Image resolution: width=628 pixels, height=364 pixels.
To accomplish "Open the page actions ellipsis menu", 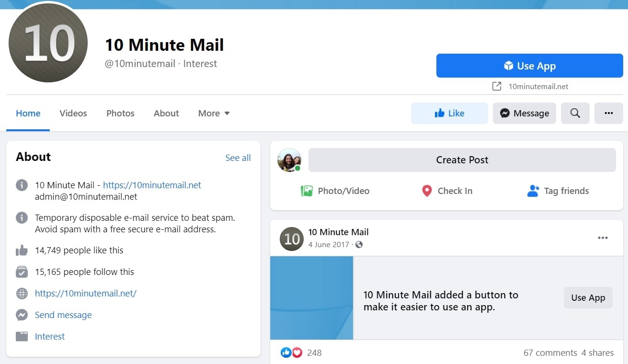I will [x=609, y=113].
